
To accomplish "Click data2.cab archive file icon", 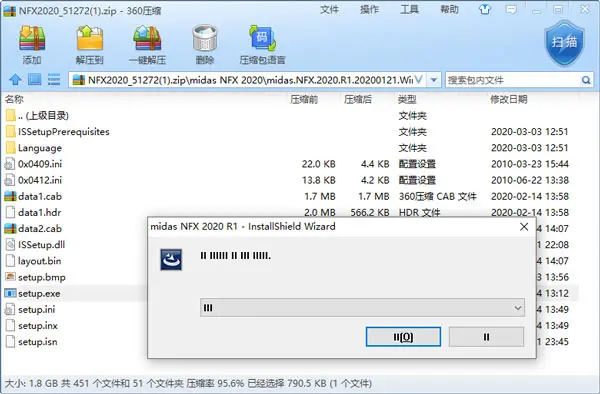I will 10,228.
